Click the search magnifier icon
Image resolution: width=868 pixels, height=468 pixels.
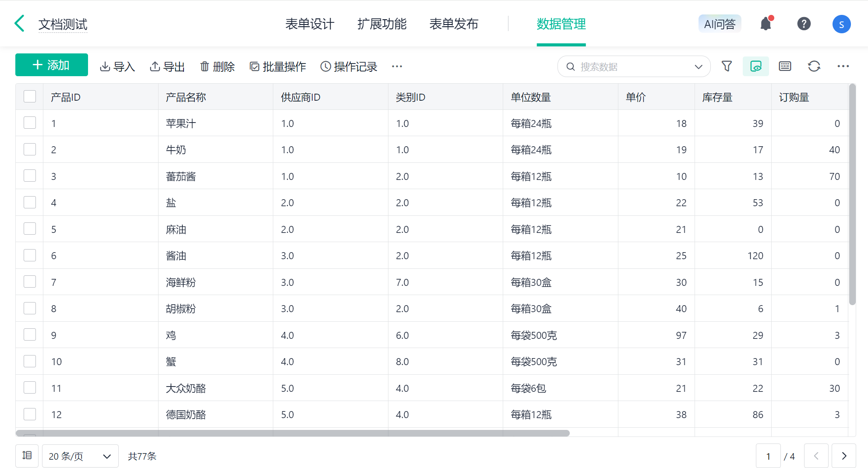point(571,67)
